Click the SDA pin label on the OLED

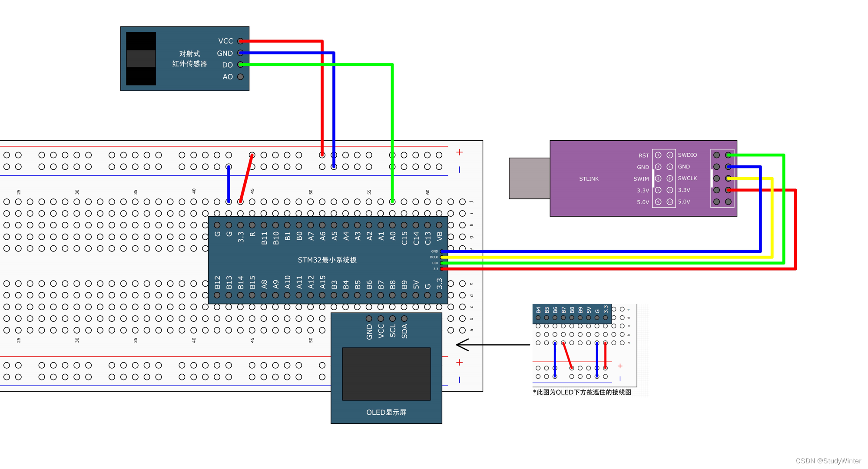(404, 331)
